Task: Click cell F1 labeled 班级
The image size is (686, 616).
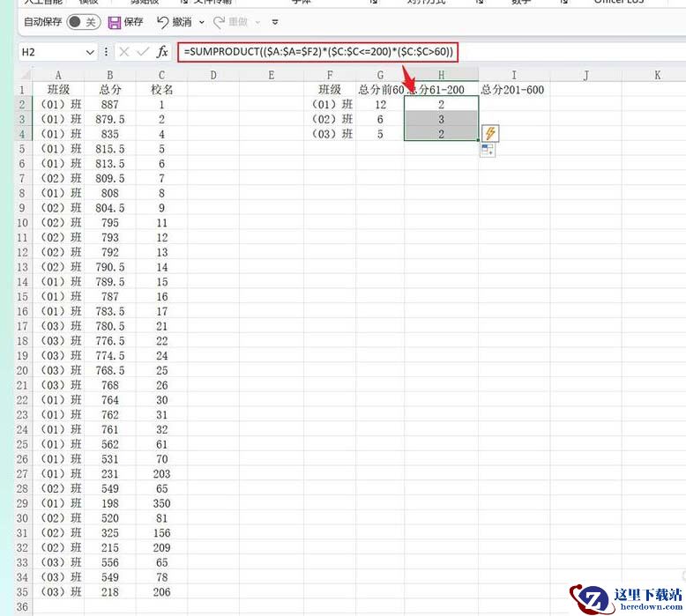Action: tap(330, 90)
